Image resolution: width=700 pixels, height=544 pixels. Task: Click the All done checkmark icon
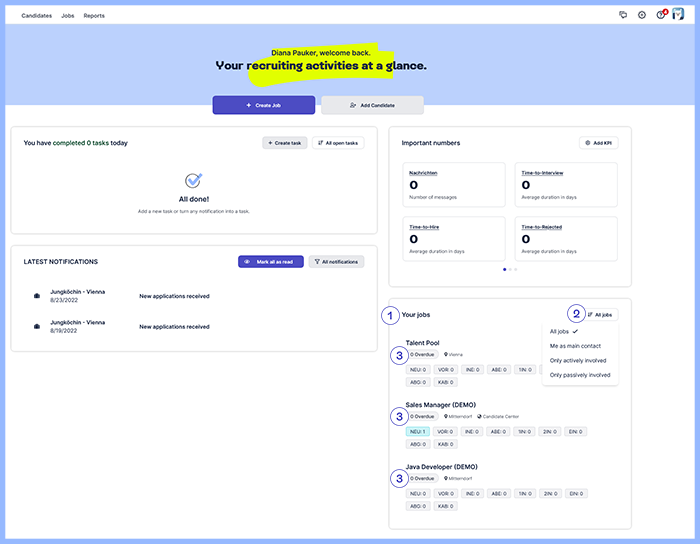coord(194,180)
